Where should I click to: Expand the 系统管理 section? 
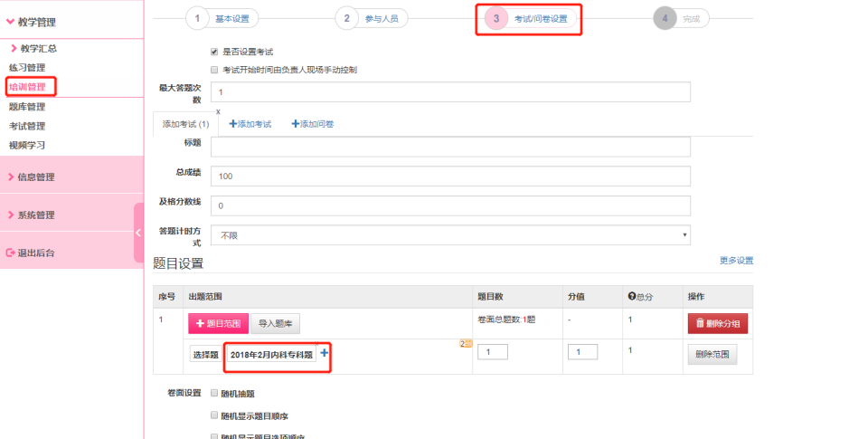pyautogui.click(x=72, y=215)
